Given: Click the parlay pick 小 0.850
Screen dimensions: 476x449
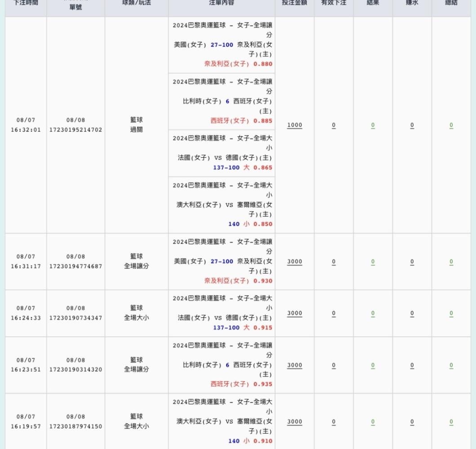Looking at the screenshot, I should coord(258,224).
